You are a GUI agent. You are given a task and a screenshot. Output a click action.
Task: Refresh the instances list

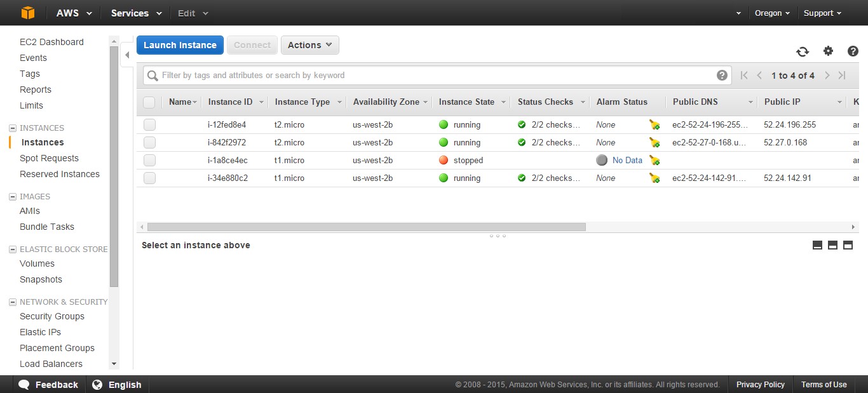(x=803, y=51)
